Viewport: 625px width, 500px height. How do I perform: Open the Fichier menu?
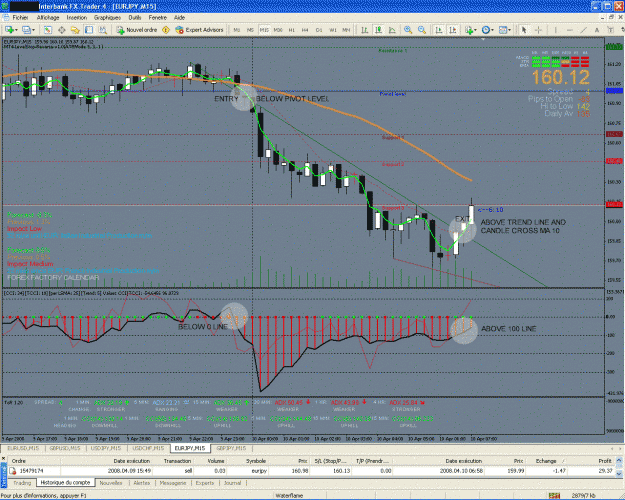[x=20, y=18]
